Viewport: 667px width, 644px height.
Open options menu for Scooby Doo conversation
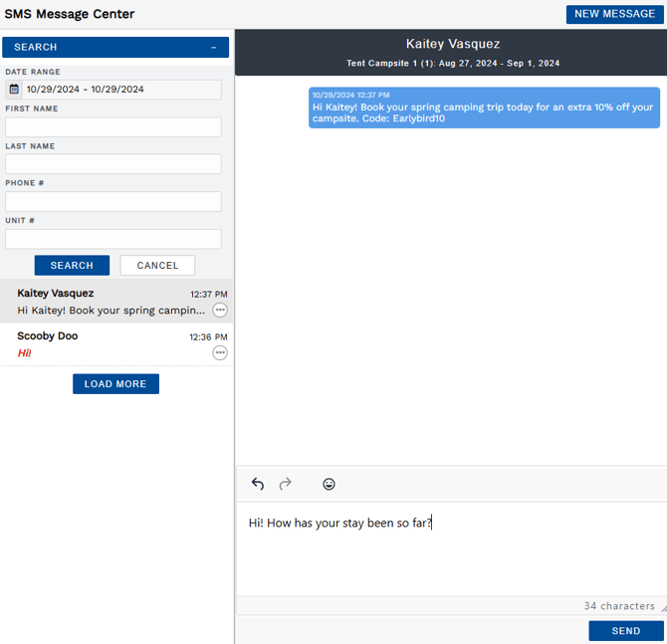coord(220,353)
